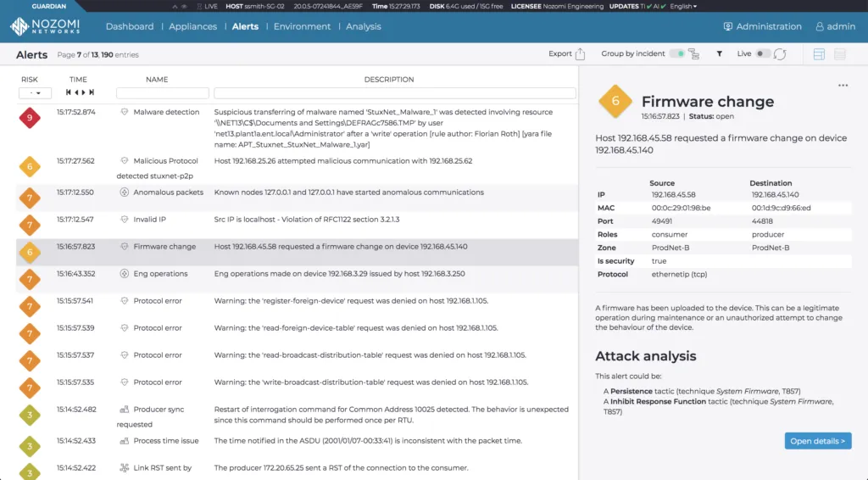The image size is (868, 480).
Task: Go to next page in TIME pager
Action: pyautogui.click(x=84, y=92)
